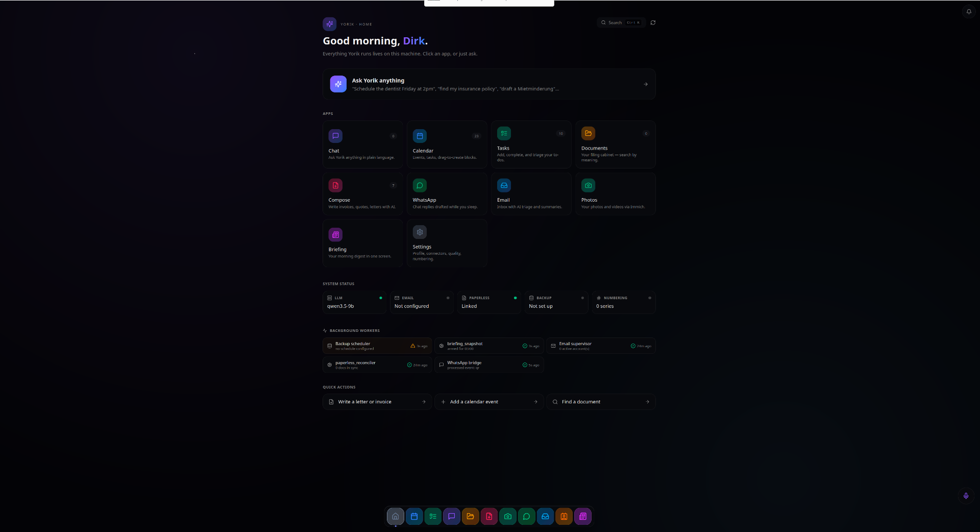Select the paperless_reconciler worker
Image resolution: width=980 pixels, height=532 pixels.
coord(377,365)
